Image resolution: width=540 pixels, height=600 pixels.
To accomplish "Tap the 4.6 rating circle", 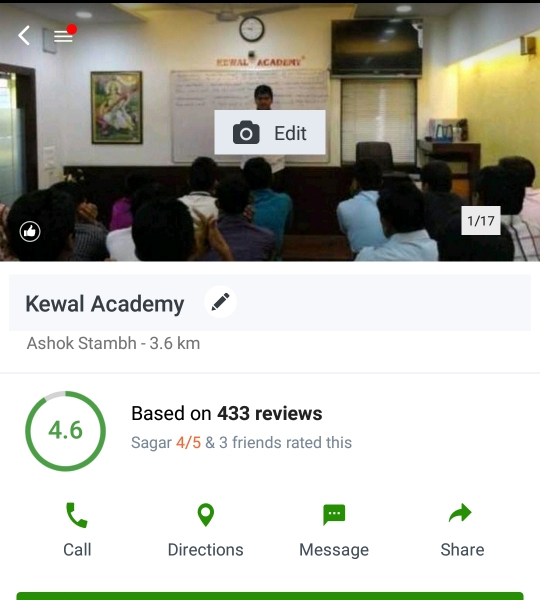I will click(65, 431).
